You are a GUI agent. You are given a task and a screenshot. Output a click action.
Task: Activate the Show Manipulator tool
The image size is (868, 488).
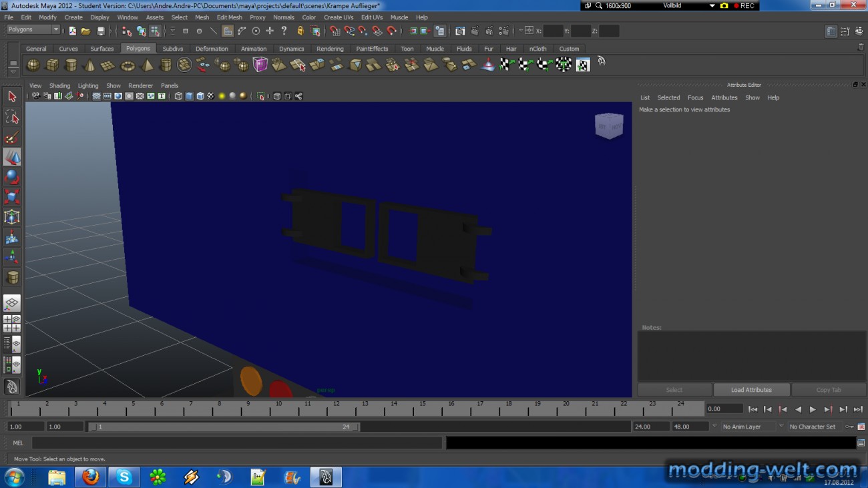[11, 256]
